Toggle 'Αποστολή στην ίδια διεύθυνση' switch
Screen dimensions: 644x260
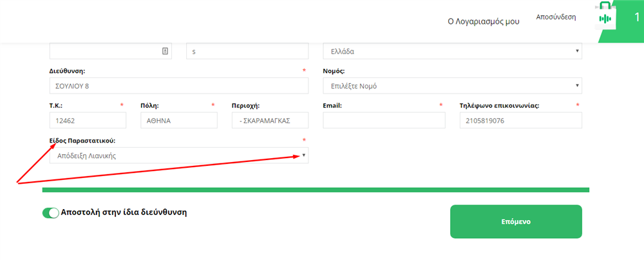tap(51, 213)
